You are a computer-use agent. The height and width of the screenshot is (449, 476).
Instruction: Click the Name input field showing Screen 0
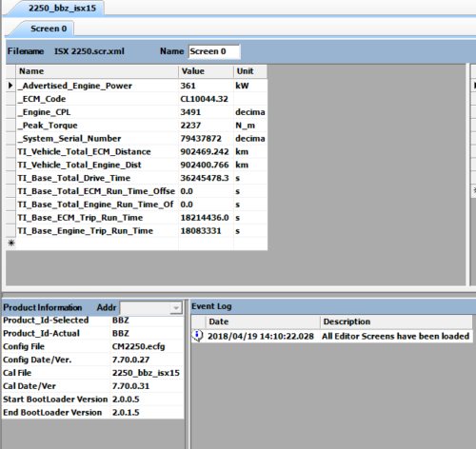click(214, 51)
